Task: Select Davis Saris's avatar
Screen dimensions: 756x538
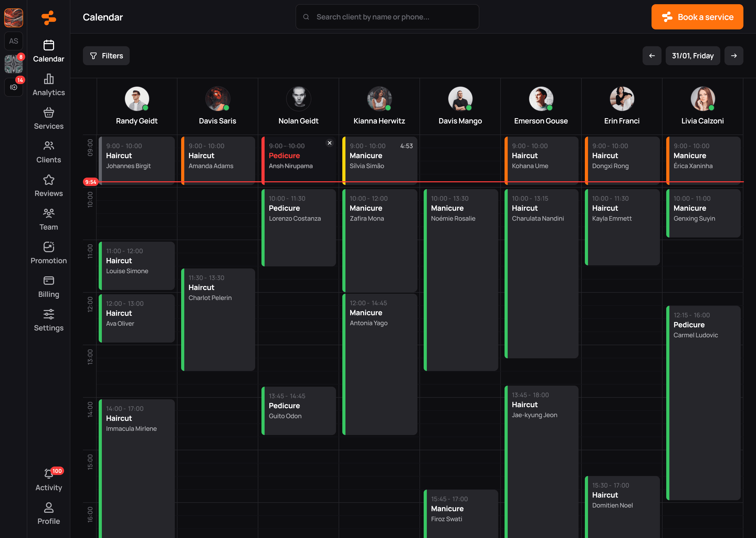Action: (x=217, y=99)
